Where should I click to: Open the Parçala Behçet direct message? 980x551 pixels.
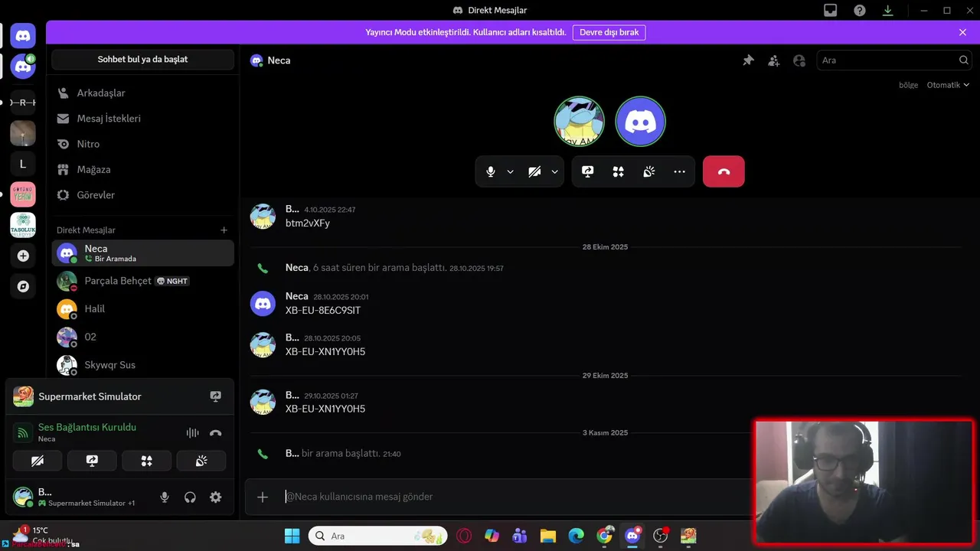tap(142, 281)
